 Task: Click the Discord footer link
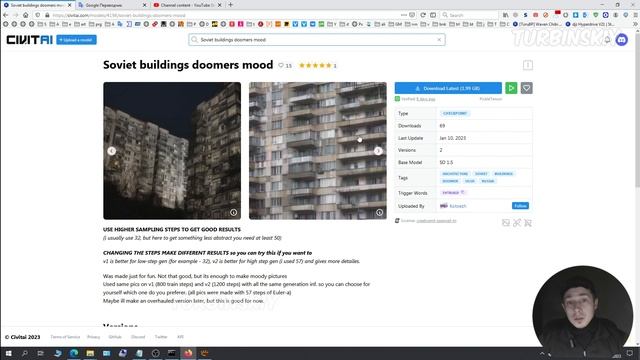click(138, 337)
